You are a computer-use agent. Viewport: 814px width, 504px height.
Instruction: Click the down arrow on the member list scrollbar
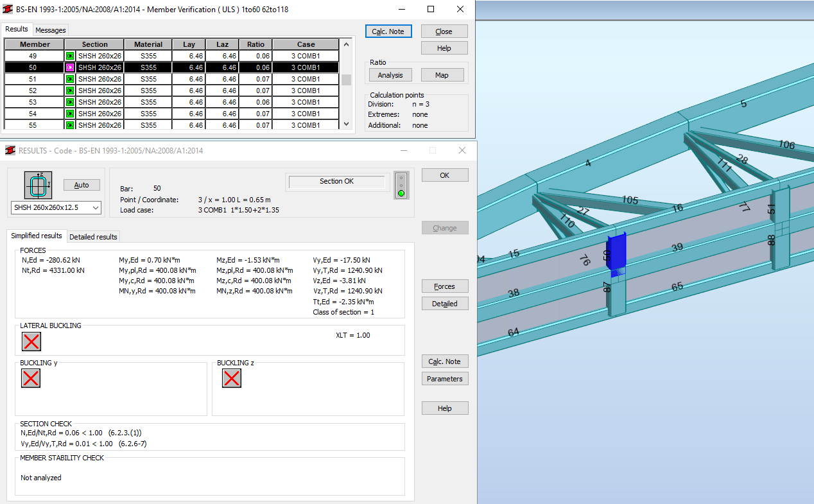click(x=346, y=125)
